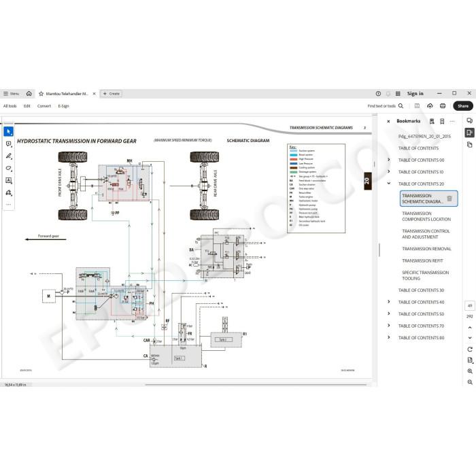The width and height of the screenshot is (476, 476).
Task: Open the sign or stamp tool
Action: pos(8,192)
